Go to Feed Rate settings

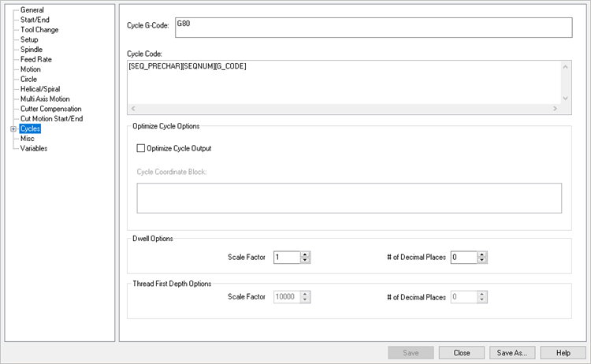35,59
